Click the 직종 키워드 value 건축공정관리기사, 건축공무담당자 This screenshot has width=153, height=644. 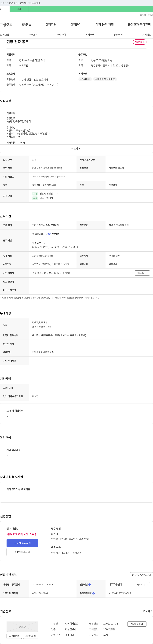coord(48,177)
